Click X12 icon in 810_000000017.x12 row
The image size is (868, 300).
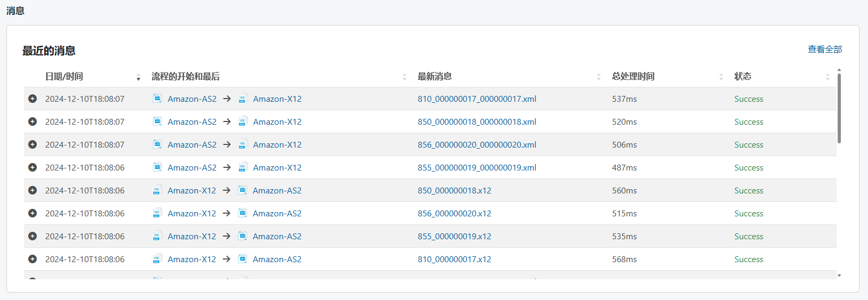[157, 259]
